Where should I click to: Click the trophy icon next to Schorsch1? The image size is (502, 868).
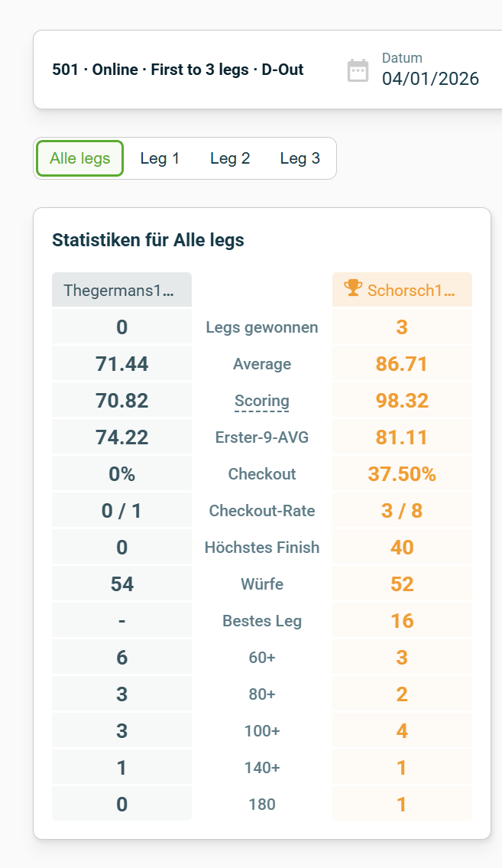pos(352,288)
